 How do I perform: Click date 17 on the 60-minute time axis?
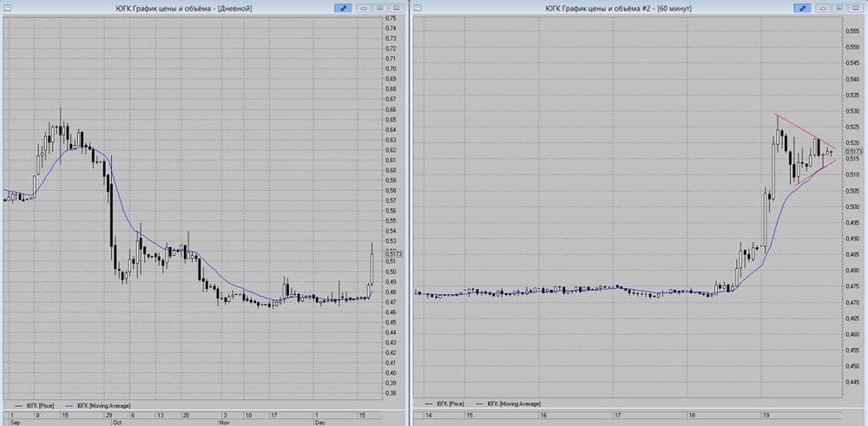pyautogui.click(x=617, y=416)
